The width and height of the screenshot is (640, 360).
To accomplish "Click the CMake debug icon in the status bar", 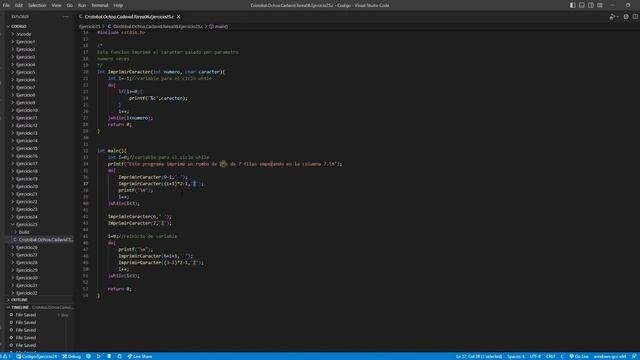I will click(x=109, y=356).
